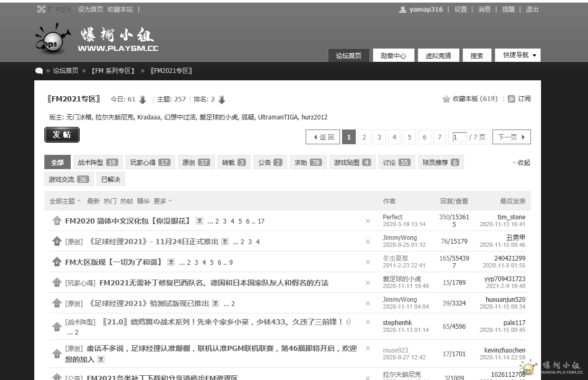
Task: Open the 搜索 nav tab
Action: tap(477, 55)
